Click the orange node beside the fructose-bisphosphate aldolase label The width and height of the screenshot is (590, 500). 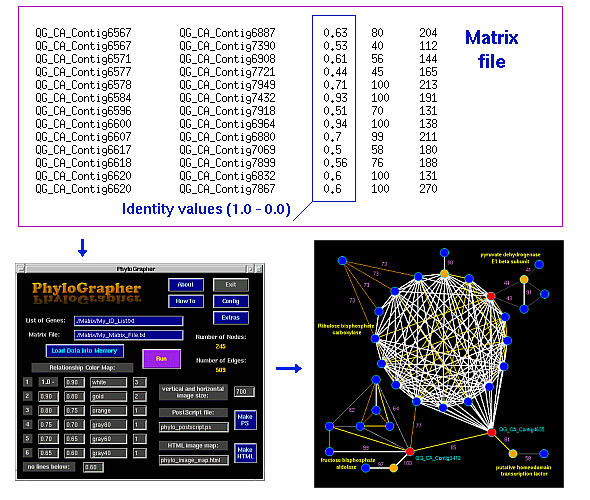pos(393,468)
